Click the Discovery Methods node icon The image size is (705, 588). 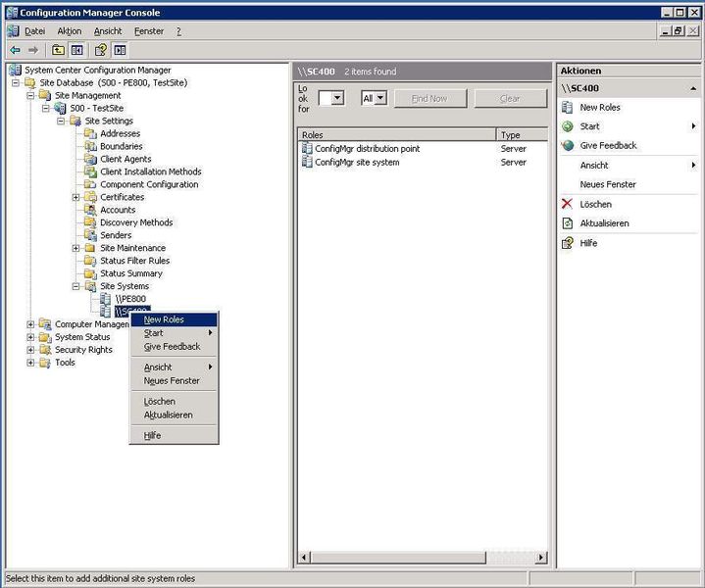point(90,222)
